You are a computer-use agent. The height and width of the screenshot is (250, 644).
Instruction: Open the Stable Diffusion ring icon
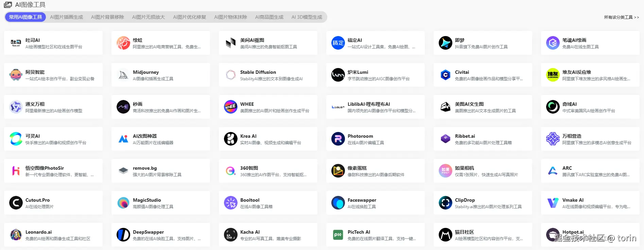point(231,75)
